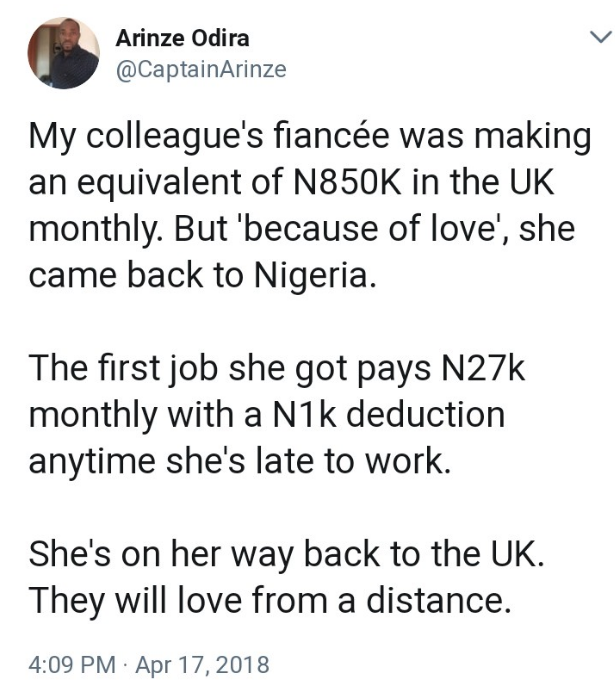
Task: Expand the tweet options chevron
Action: pos(597,39)
